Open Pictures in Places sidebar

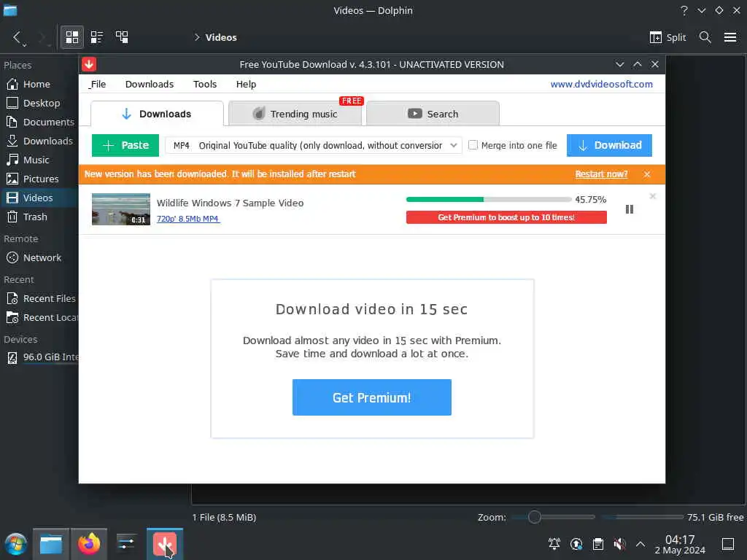tap(39, 179)
